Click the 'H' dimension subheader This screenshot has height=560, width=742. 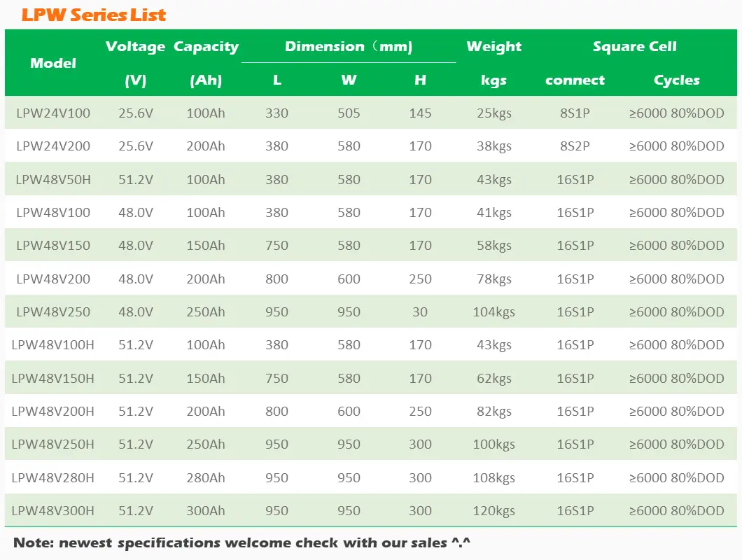pyautogui.click(x=420, y=80)
